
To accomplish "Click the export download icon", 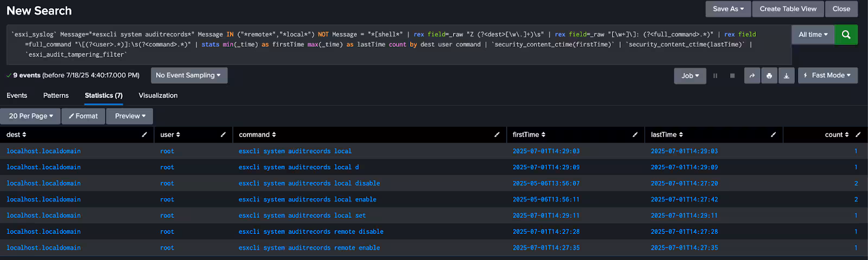I will (787, 76).
